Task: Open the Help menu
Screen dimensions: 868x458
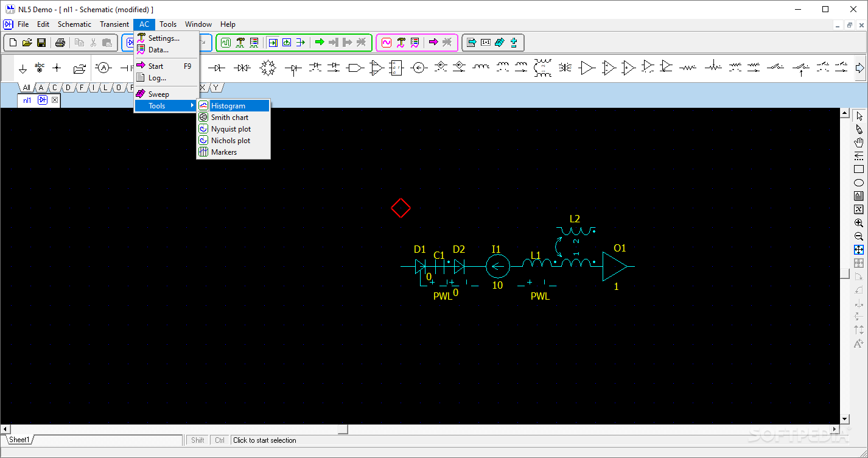Action: tap(228, 24)
